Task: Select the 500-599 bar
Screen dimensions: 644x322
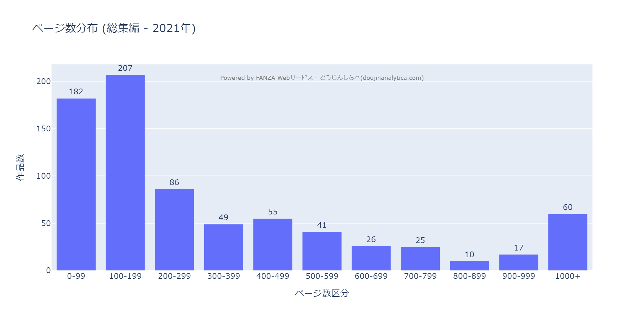Action: (322, 251)
